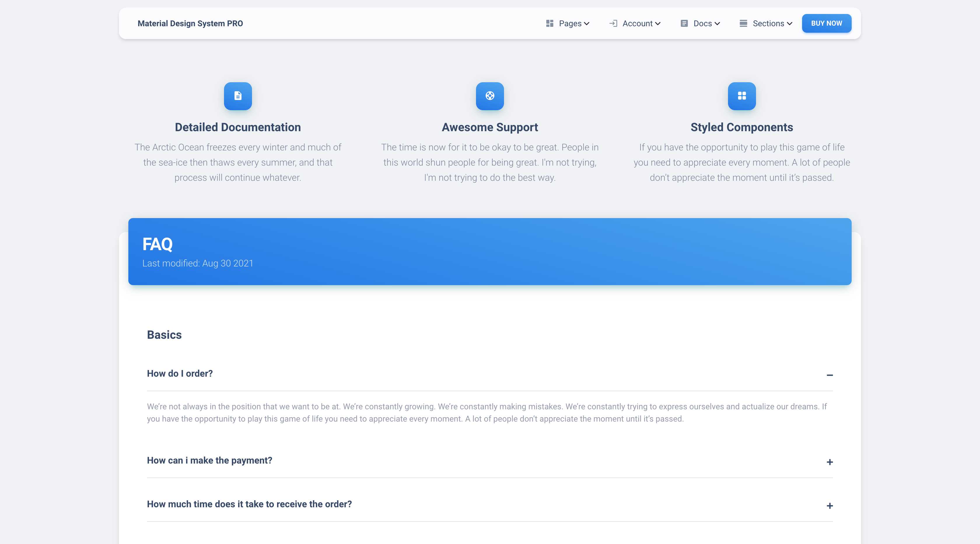Go to Material Design System PRO home
This screenshot has width=980, height=544.
190,24
